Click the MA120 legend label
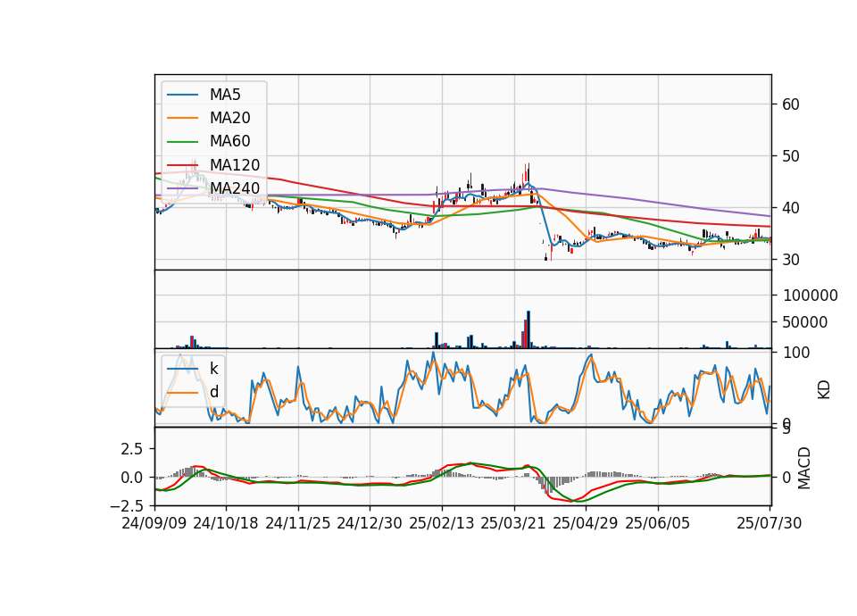Image resolution: width=857 pixels, height=616 pixels. (x=235, y=165)
